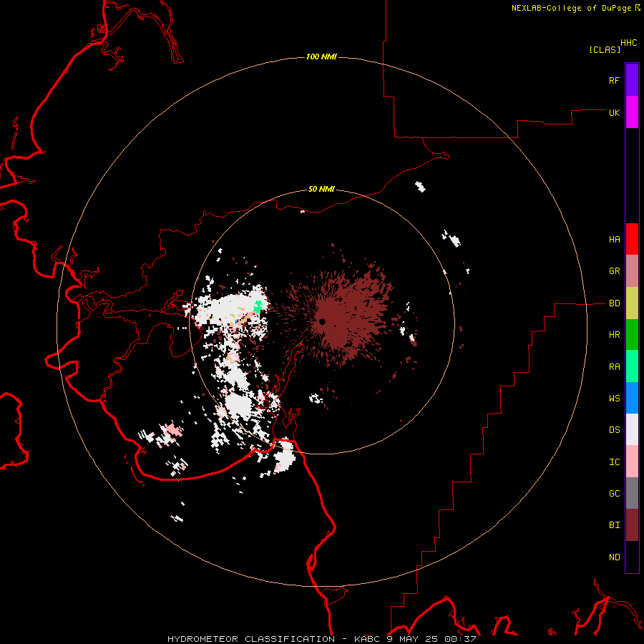
Task: Click the HA legend label
Action: click(614, 240)
